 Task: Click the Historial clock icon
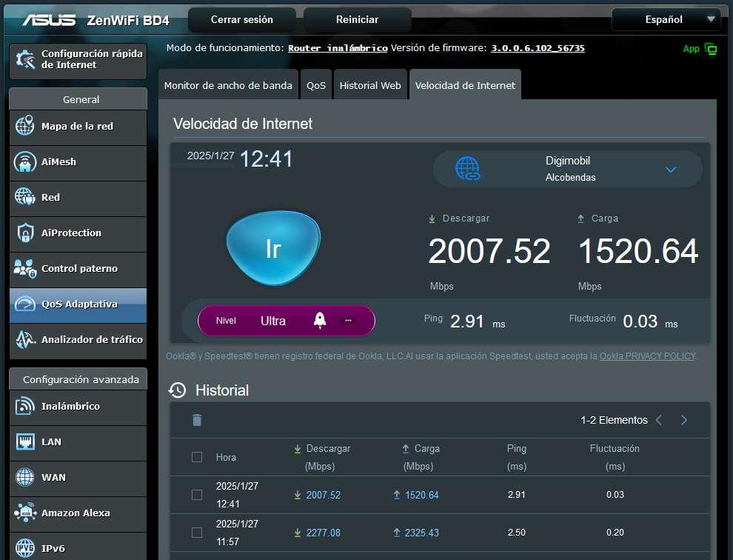(x=177, y=390)
